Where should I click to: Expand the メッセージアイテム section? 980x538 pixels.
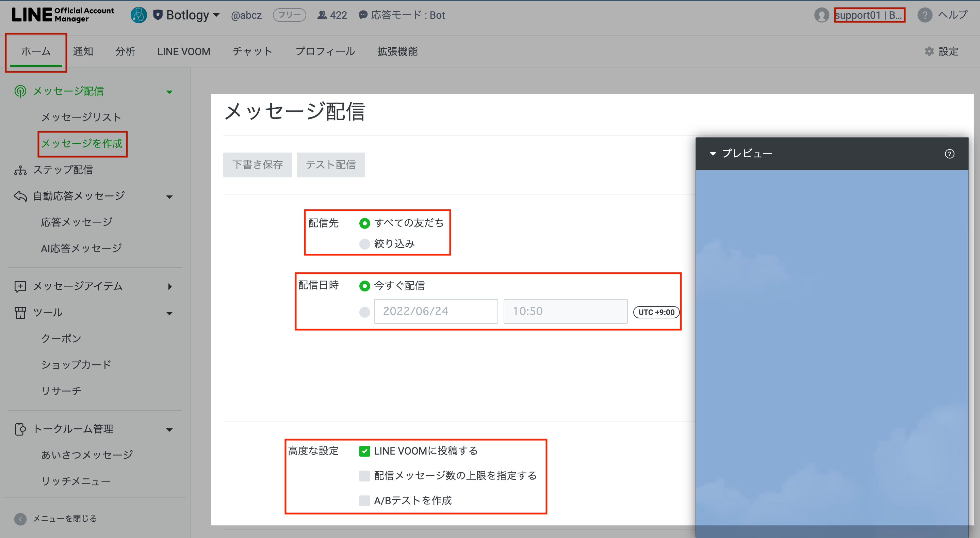[170, 286]
